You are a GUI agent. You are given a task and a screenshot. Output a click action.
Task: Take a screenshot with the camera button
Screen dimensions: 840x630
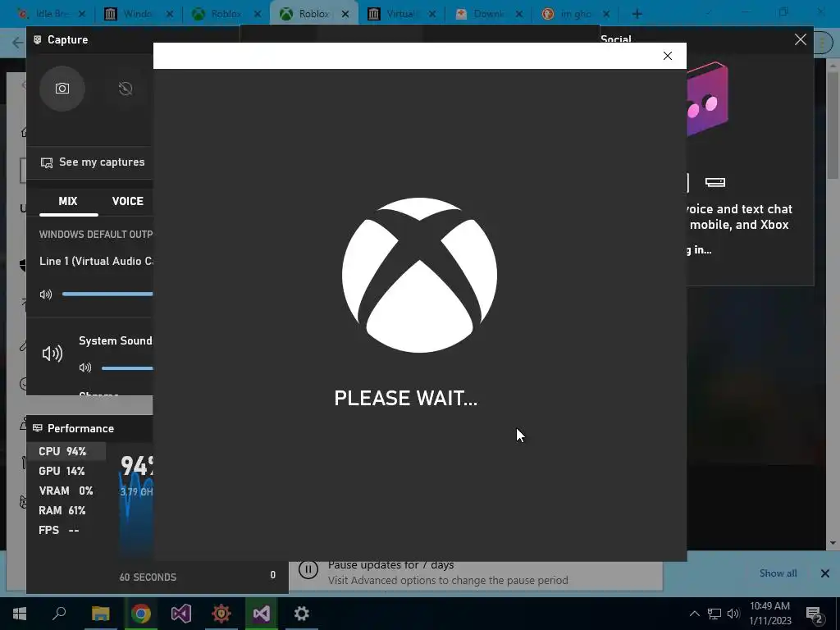(62, 89)
